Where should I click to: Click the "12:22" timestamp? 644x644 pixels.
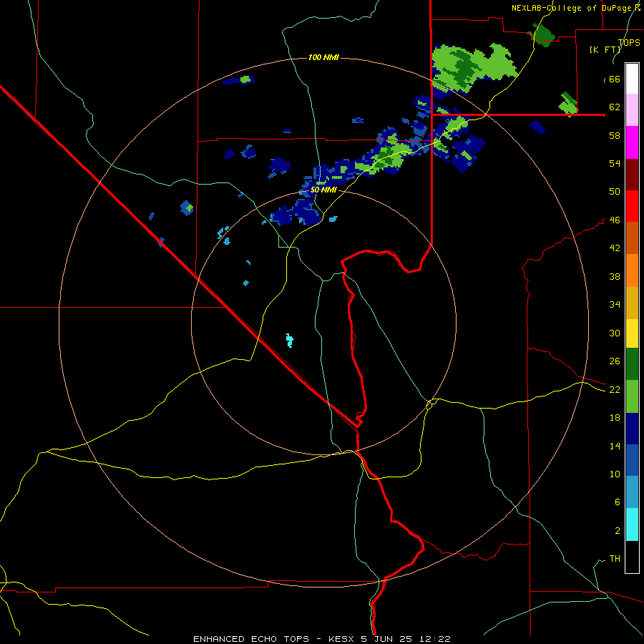coord(434,639)
